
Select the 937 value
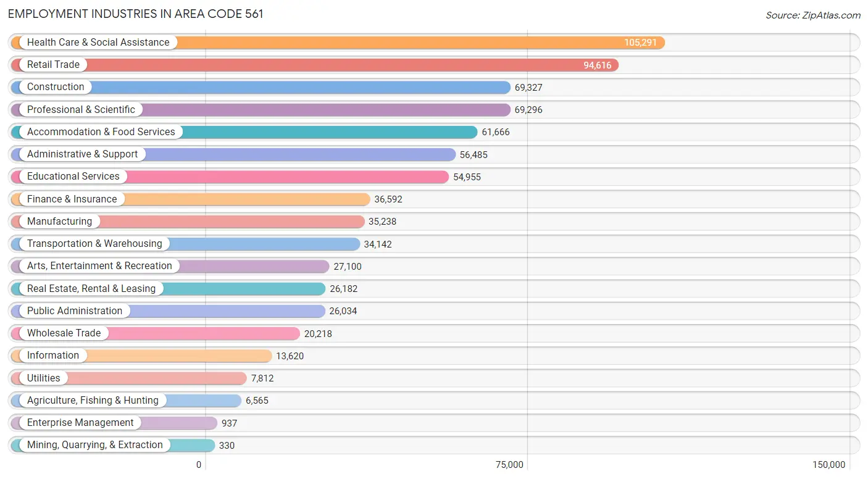[230, 423]
